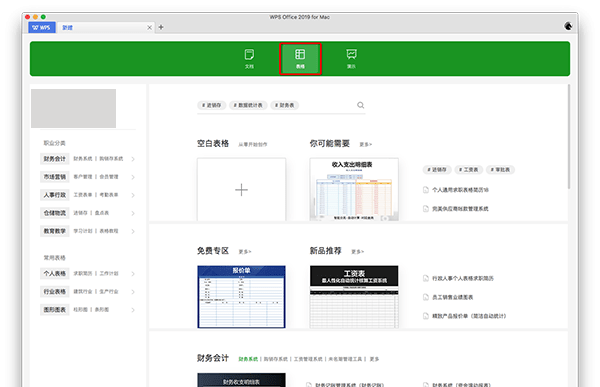The width and height of the screenshot is (600, 387).
Task: Select the # 财务表 search tag
Action: 285,105
